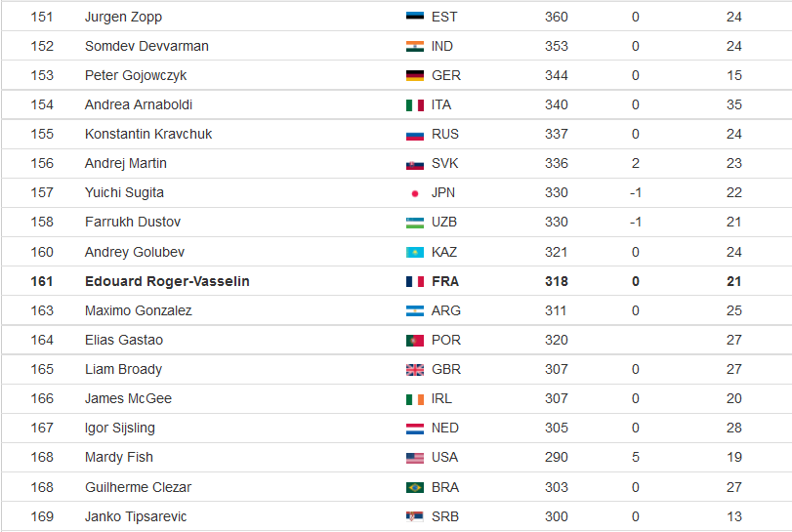Click the Japan flag beside JPN
The height and width of the screenshot is (532, 792).
[x=415, y=193]
